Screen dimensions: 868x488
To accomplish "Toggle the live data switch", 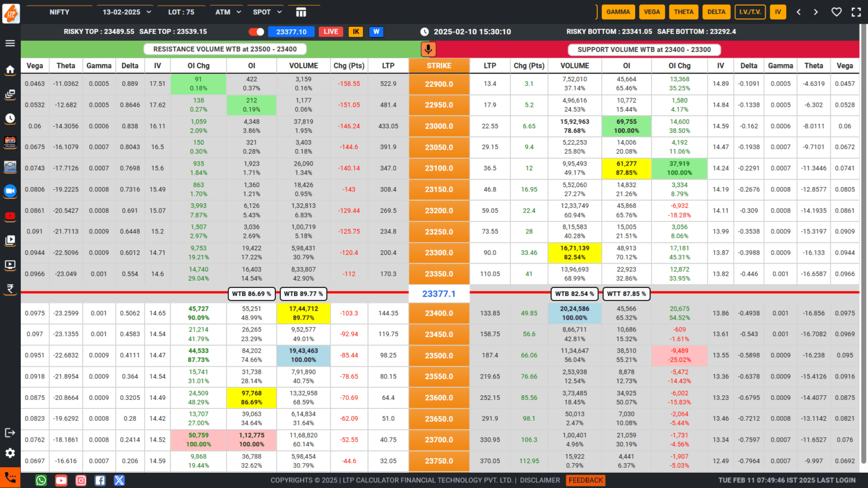I will tap(255, 32).
